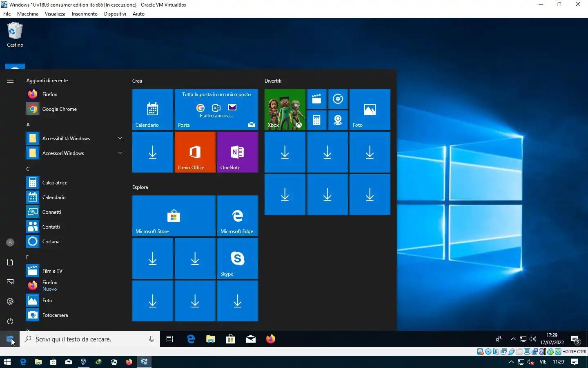Open the Skype tile

[x=237, y=258]
